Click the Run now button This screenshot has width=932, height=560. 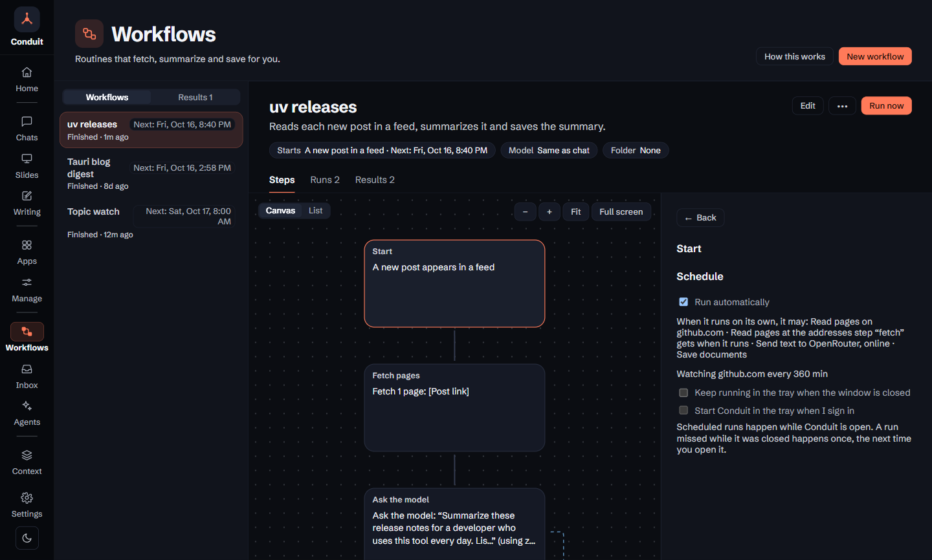886,106
